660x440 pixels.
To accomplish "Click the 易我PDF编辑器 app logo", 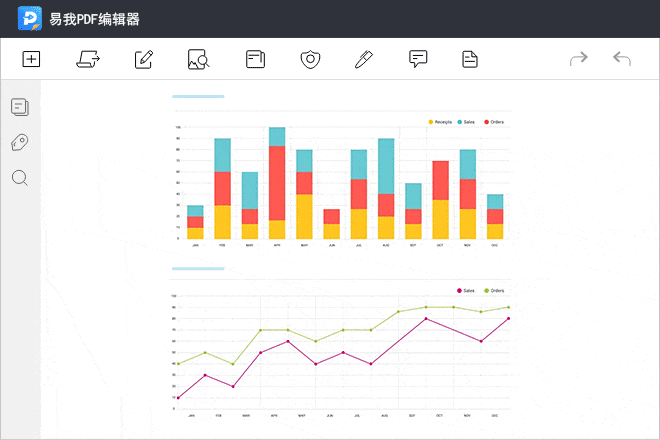I will 30,18.
